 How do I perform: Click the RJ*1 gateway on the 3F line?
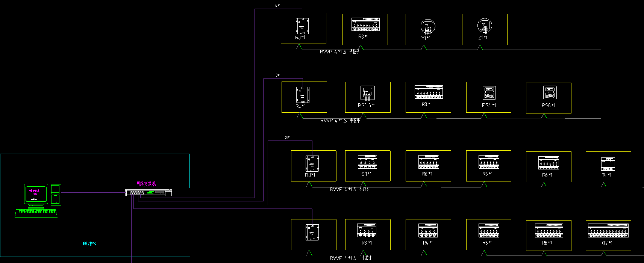303,95
